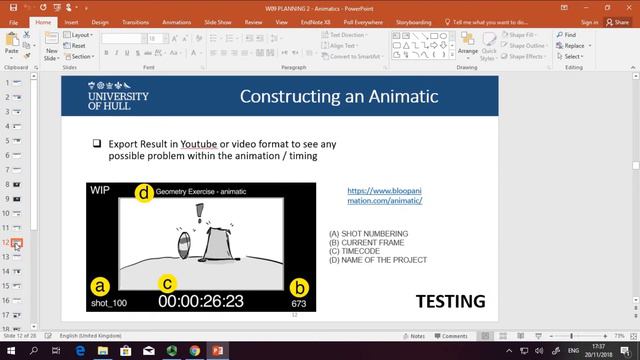Toggle Underline formatting
Image resolution: width=640 pixels, height=360 pixels.
coord(127,53)
